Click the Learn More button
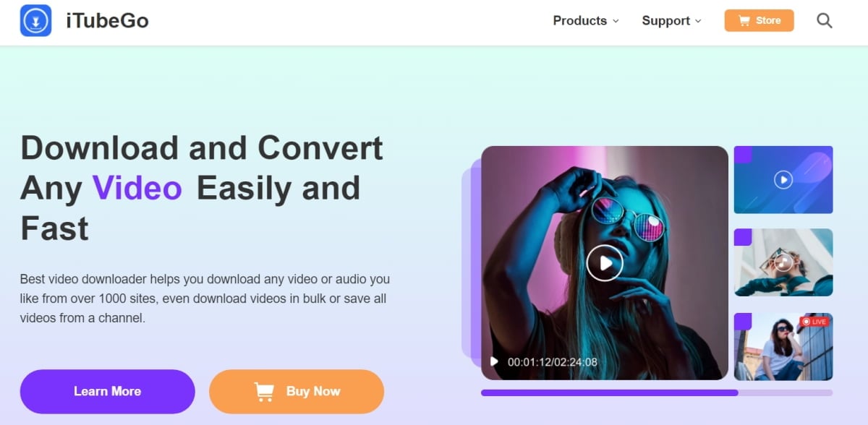 [107, 391]
